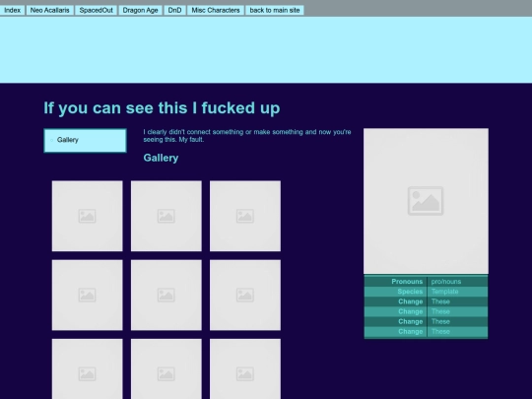Click 'I clearly didn't connect something' paragraph
The height and width of the screenshot is (399, 532).
[x=247, y=136]
